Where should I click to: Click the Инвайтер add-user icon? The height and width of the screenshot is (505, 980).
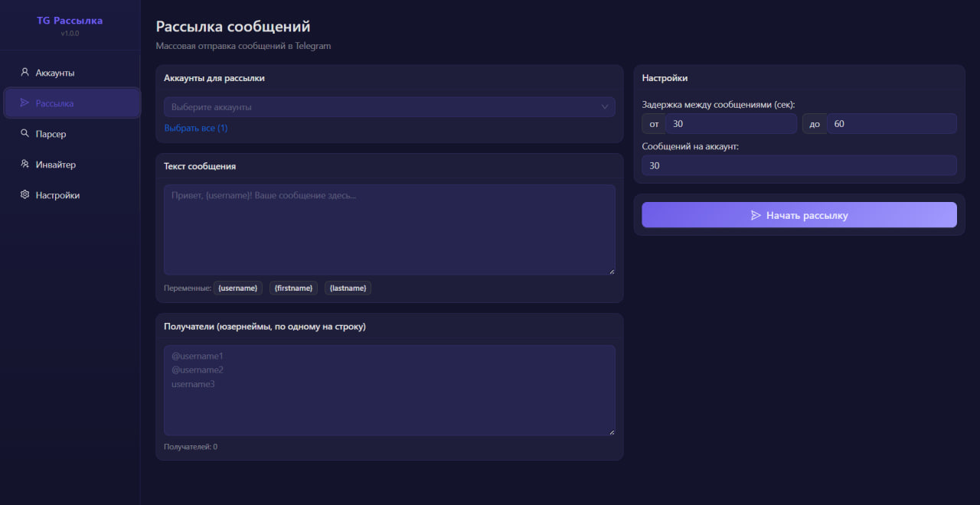coord(24,165)
